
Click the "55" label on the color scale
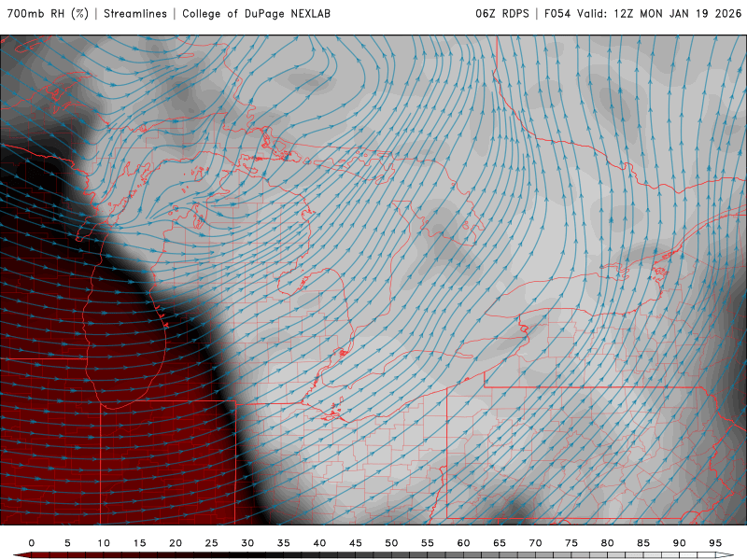tap(428, 543)
